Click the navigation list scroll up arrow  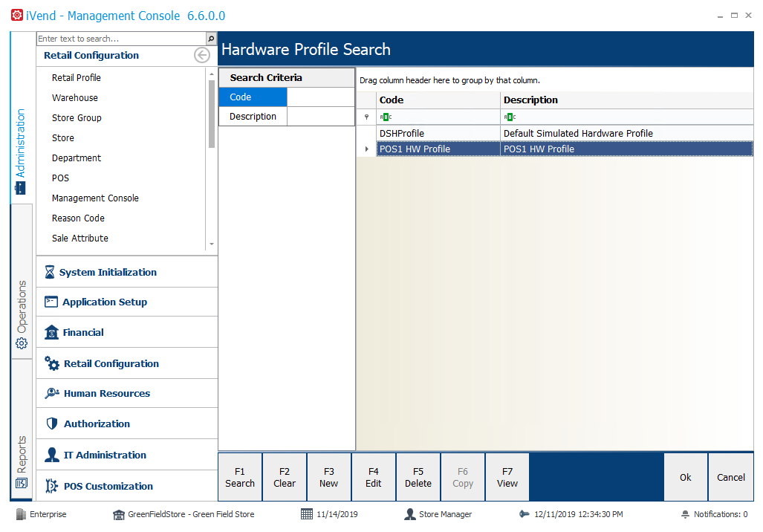point(212,74)
